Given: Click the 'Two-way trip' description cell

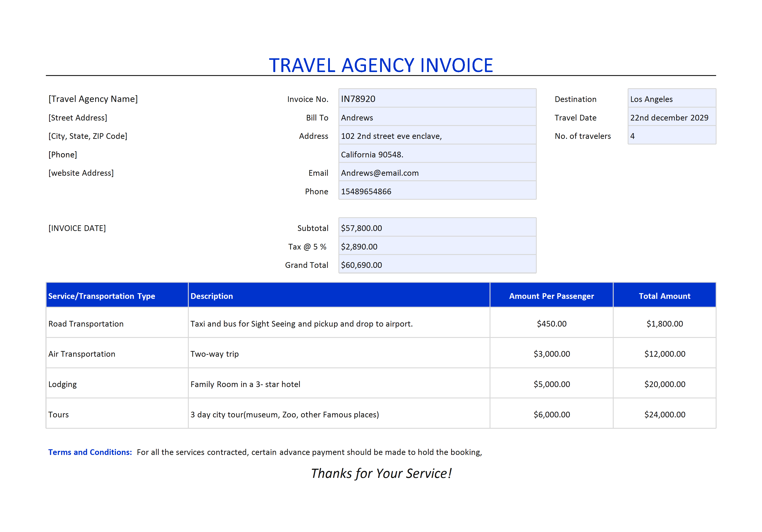Looking at the screenshot, I should (339, 353).
